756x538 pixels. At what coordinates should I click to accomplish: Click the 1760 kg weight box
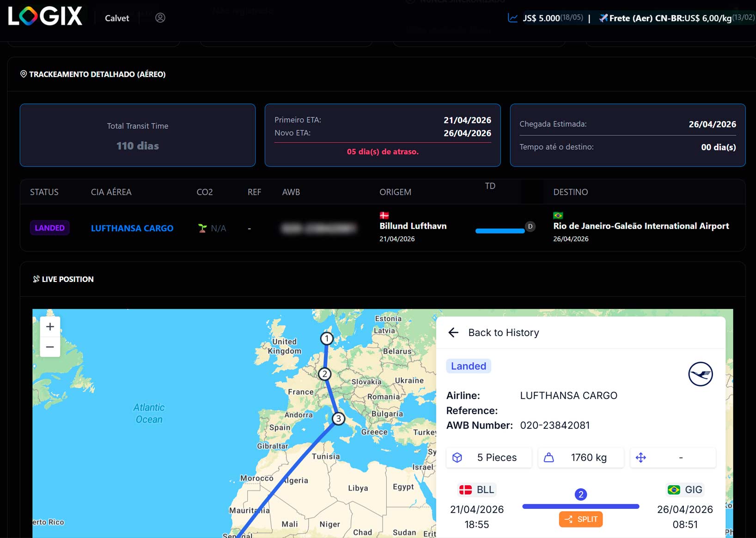pyautogui.click(x=581, y=458)
